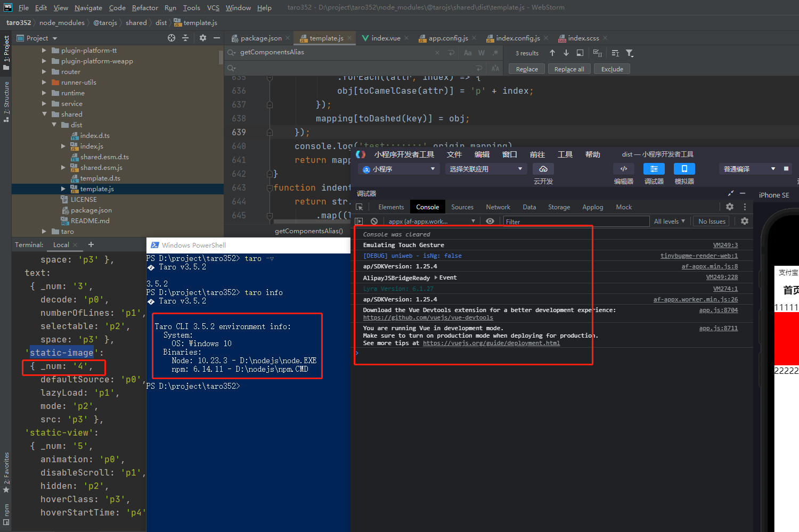Viewport: 799px width, 532px height.
Task: Click the Replace button
Action: pyautogui.click(x=527, y=69)
